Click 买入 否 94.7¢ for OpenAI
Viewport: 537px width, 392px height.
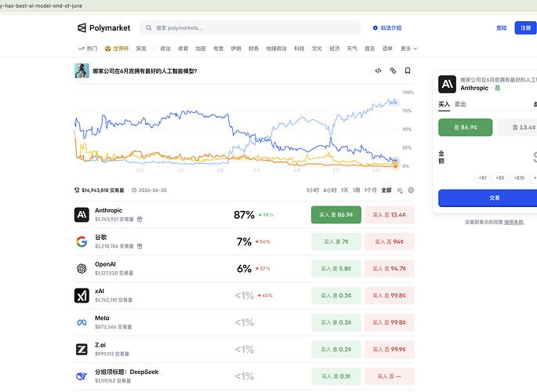tap(389, 269)
